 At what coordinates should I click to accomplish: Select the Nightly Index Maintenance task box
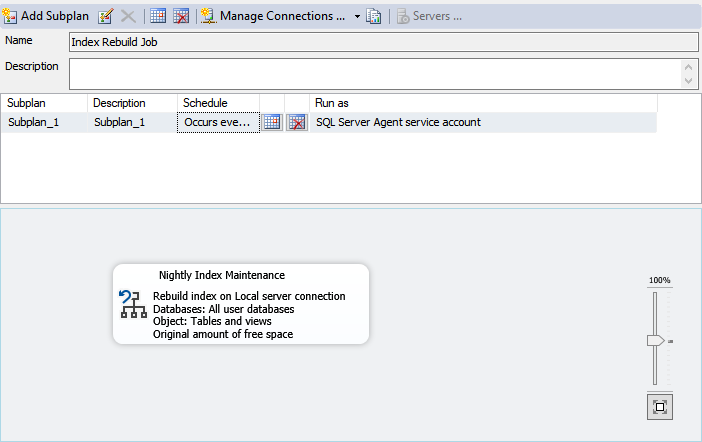coord(240,304)
